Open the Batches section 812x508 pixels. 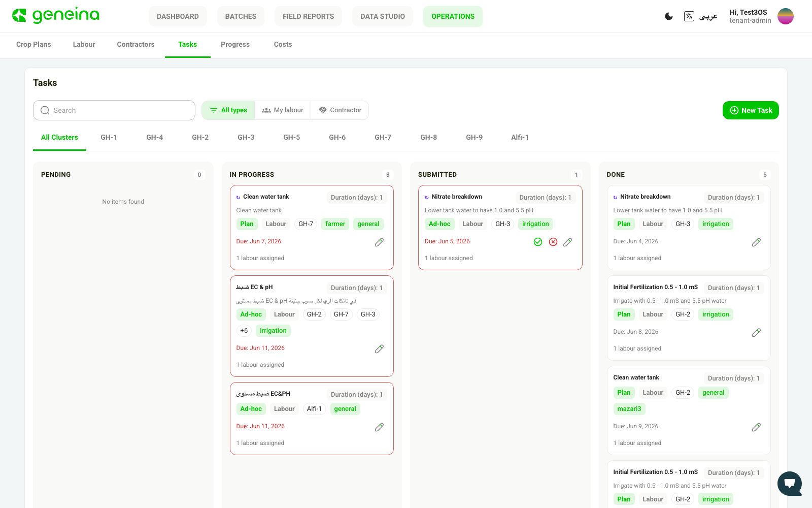tap(241, 16)
